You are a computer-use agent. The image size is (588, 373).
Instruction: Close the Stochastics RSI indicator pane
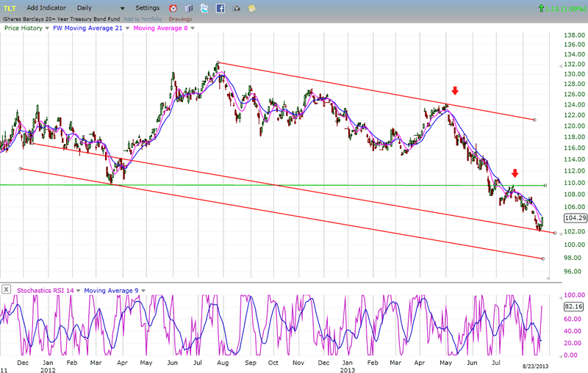6,290
